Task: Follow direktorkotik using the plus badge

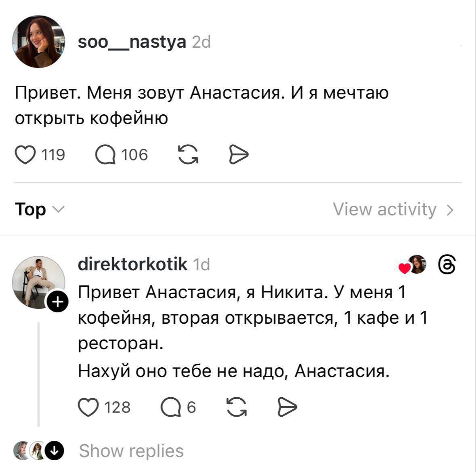Action: 57,302
